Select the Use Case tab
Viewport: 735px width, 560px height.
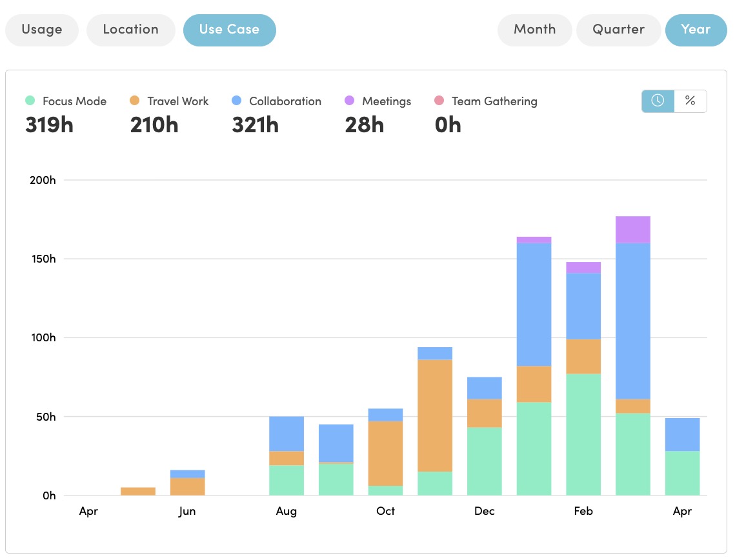[x=229, y=30]
